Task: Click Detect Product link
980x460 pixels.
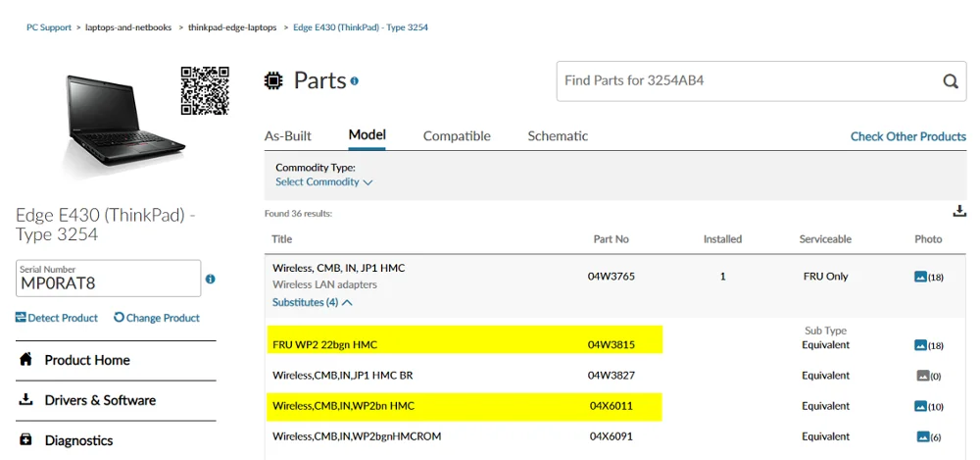Action: coord(57,318)
